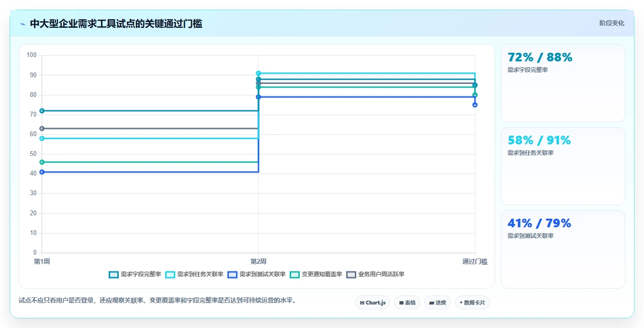Screen dimensions: 644x328
Task: Click the 数据卡片 chip
Action: tap(472, 303)
